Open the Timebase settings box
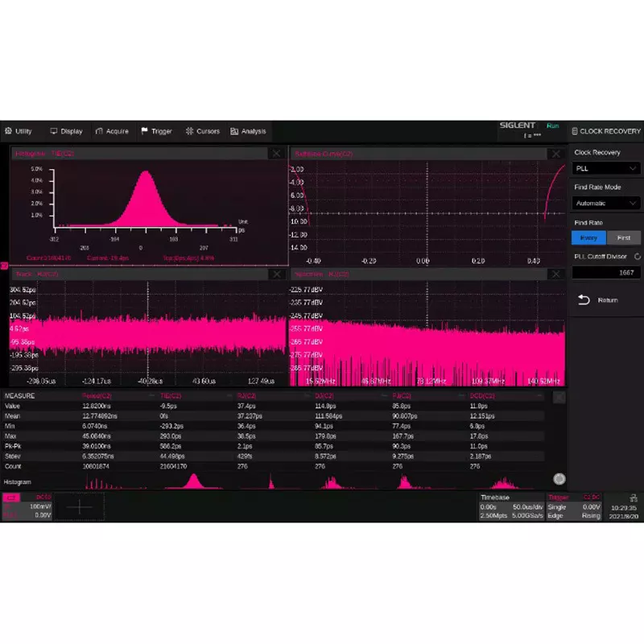644x644 pixels. pyautogui.click(x=511, y=507)
